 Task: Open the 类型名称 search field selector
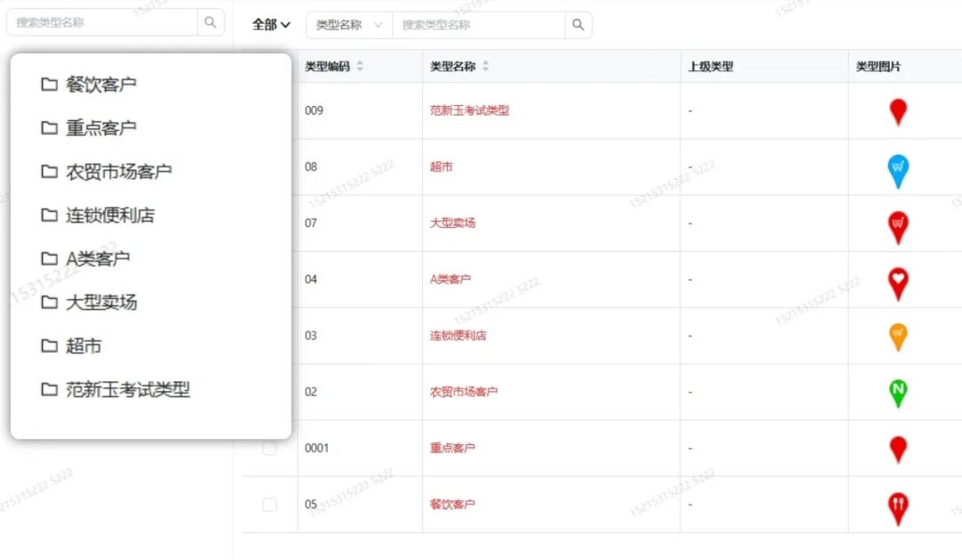349,25
